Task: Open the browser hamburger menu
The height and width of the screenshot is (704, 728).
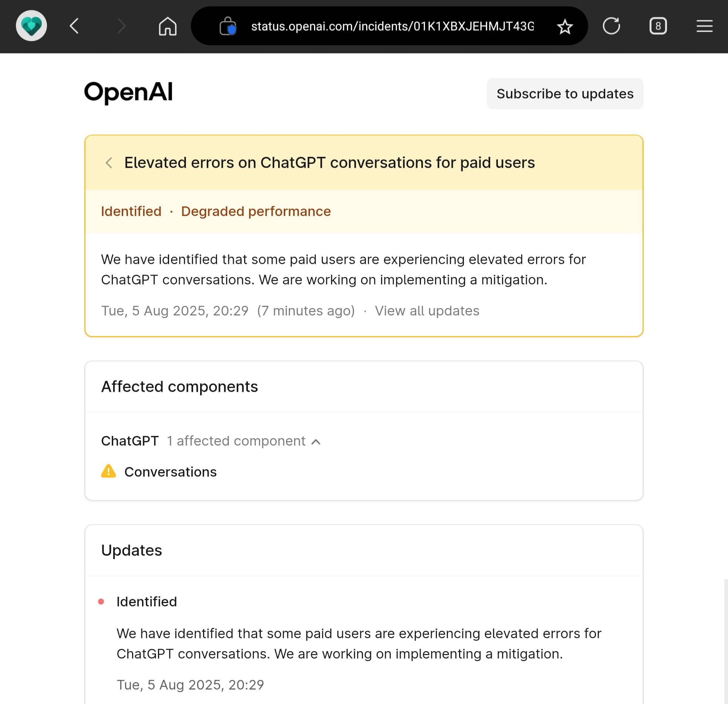Action: [x=704, y=26]
